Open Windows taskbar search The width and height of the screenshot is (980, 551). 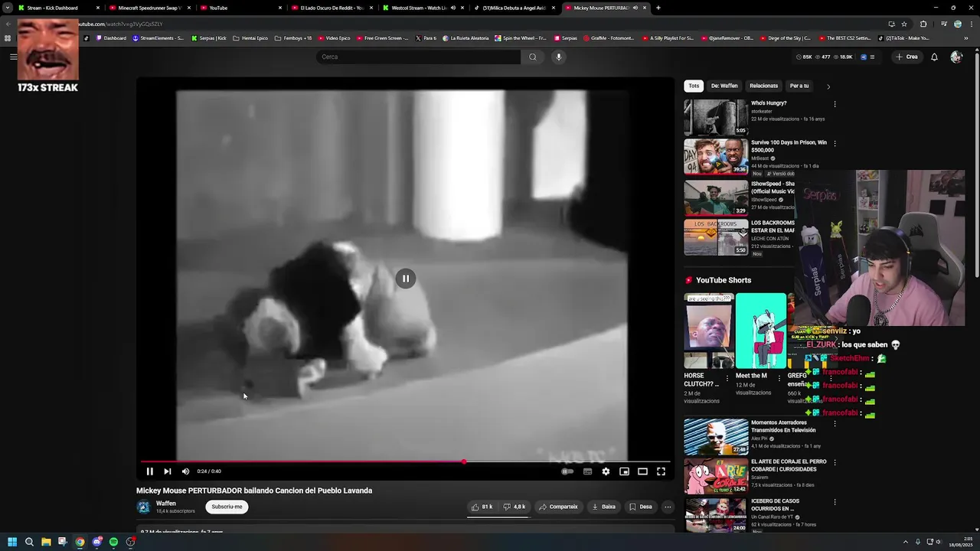coord(29,542)
